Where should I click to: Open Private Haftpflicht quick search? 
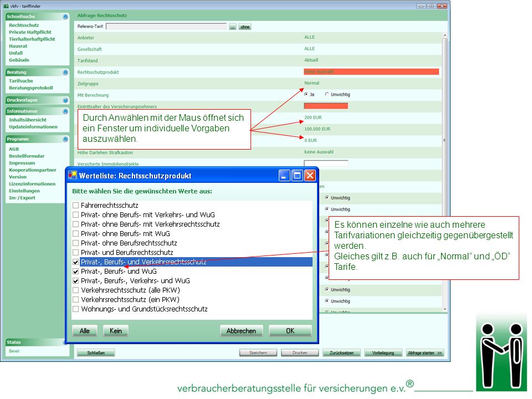tap(30, 32)
